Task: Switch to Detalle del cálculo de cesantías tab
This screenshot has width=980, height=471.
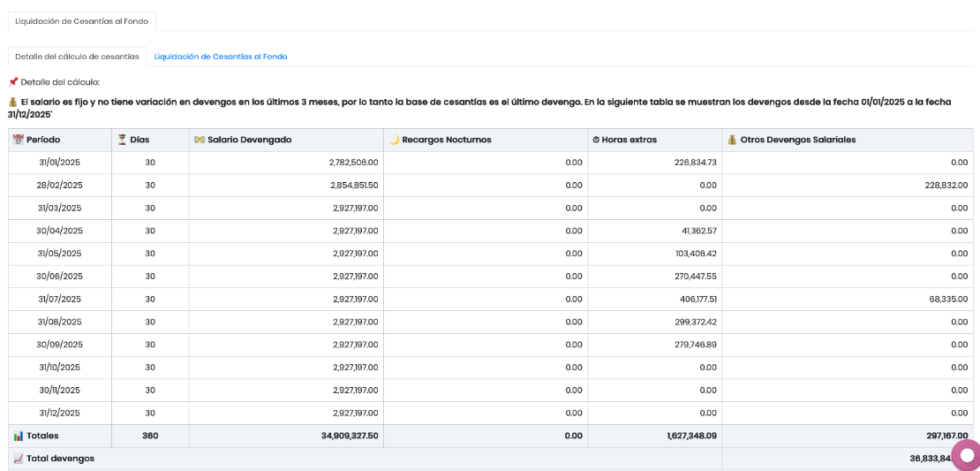Action: (x=77, y=57)
